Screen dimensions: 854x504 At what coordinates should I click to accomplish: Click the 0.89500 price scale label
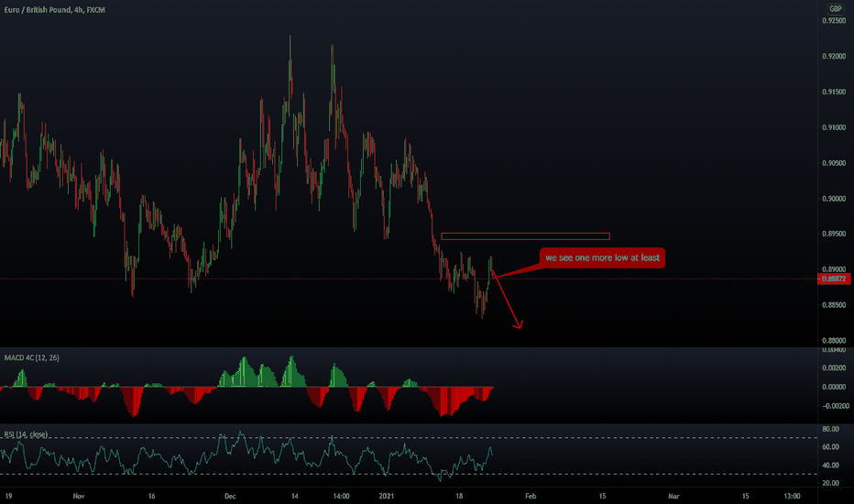click(x=834, y=234)
